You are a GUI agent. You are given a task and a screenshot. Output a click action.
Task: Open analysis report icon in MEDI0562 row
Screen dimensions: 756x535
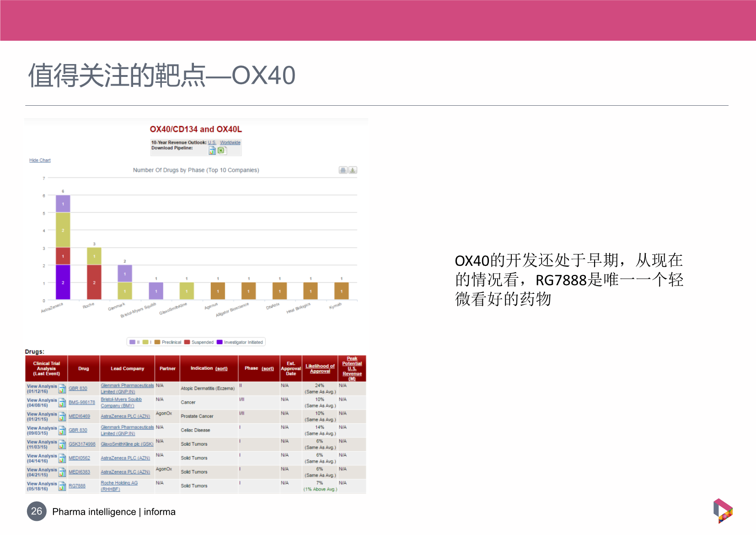coord(62,459)
